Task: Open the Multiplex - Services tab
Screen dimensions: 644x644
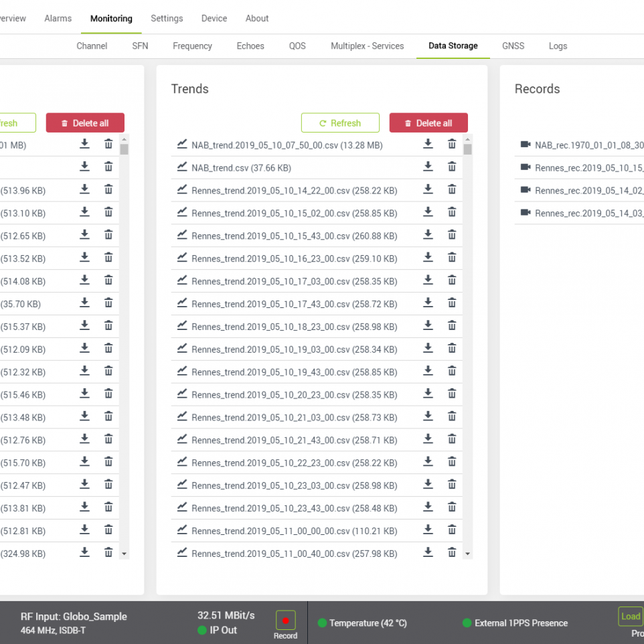Action: 367,46
